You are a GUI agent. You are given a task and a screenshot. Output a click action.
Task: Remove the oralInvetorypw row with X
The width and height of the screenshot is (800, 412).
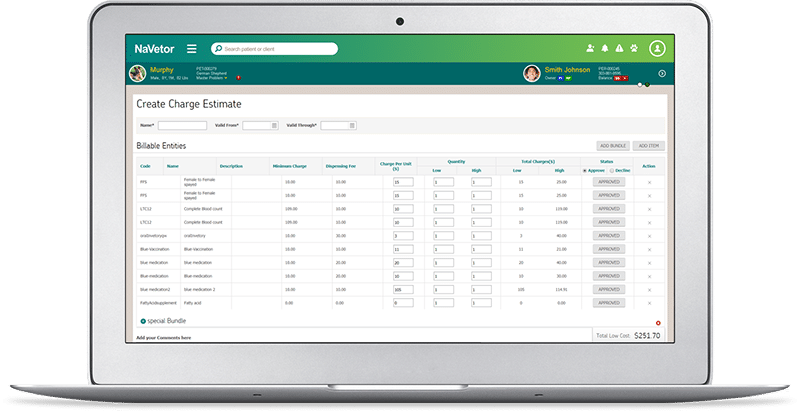coord(649,236)
